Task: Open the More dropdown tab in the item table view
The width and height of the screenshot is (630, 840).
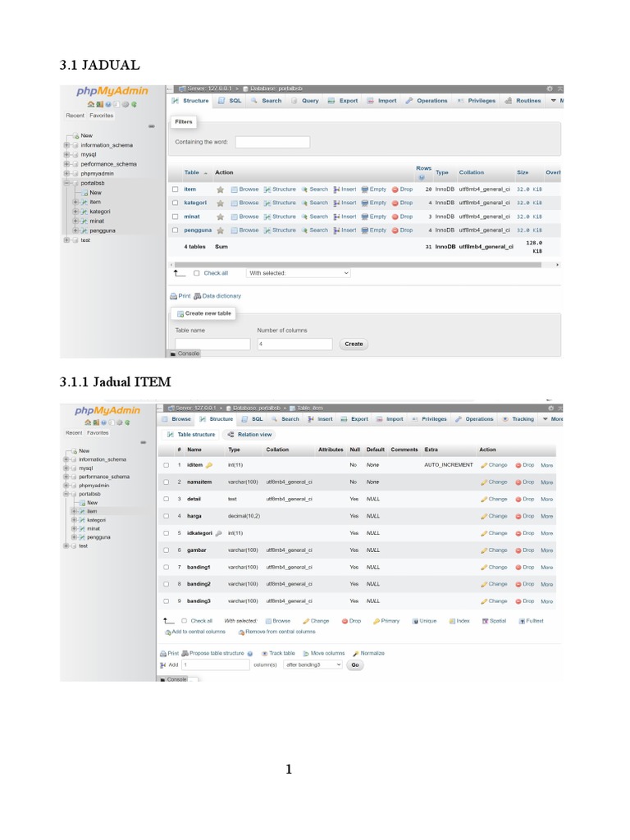Action: click(552, 419)
